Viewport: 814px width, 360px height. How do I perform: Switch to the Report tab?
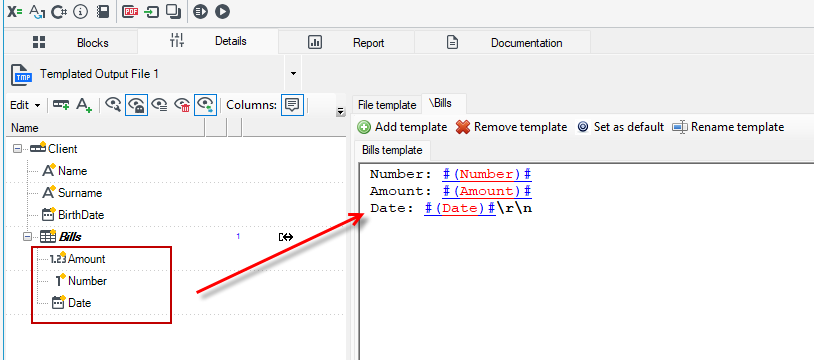(346, 43)
